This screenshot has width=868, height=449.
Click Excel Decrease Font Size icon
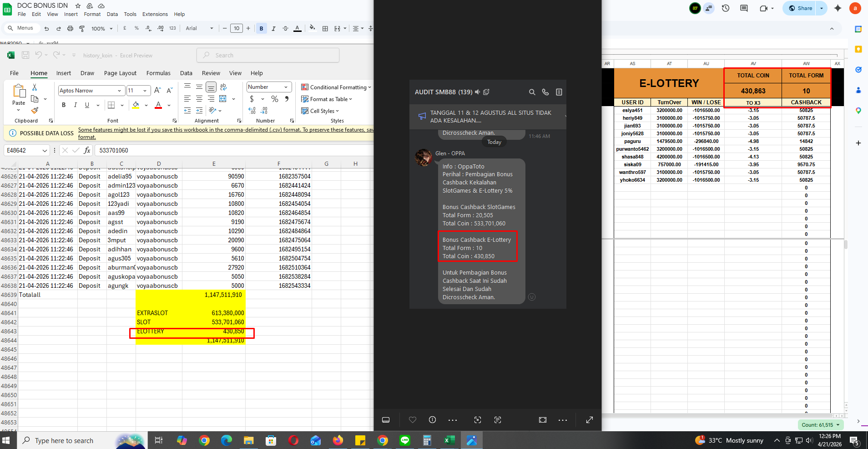click(x=169, y=91)
